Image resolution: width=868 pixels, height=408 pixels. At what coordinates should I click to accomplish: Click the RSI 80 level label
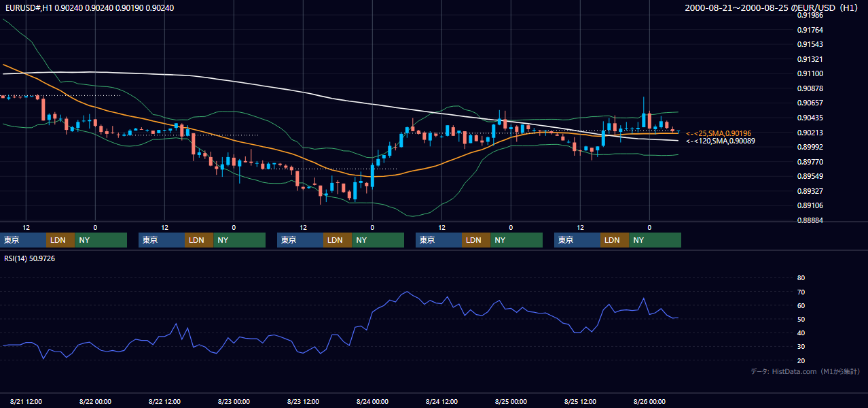801,278
